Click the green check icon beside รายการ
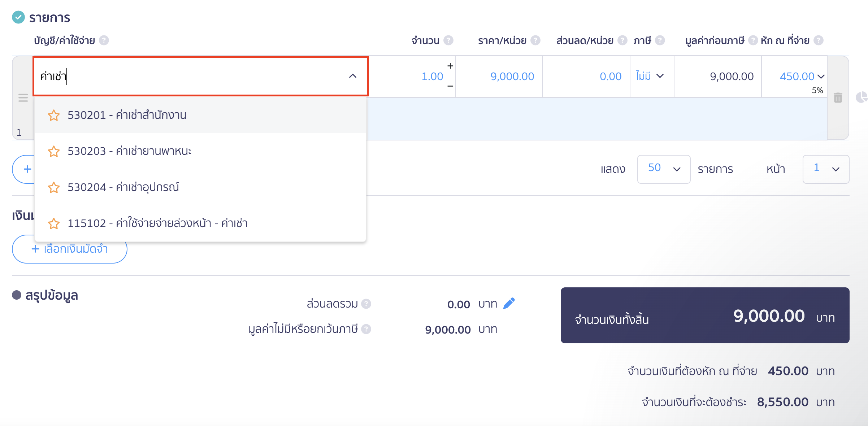 pos(18,17)
